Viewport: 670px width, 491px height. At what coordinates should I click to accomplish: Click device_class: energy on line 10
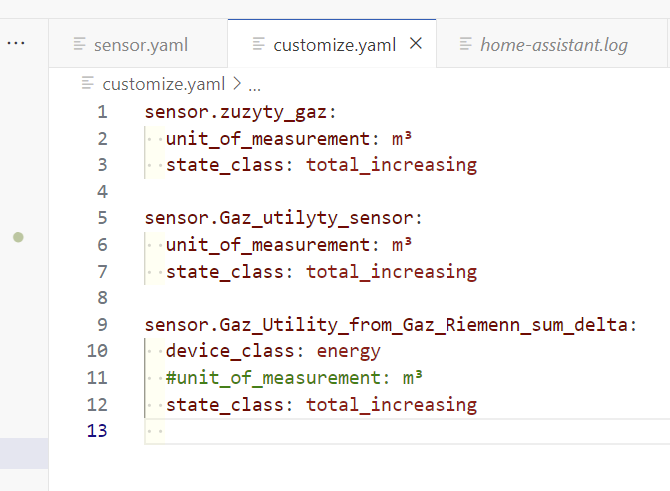pyautogui.click(x=273, y=351)
